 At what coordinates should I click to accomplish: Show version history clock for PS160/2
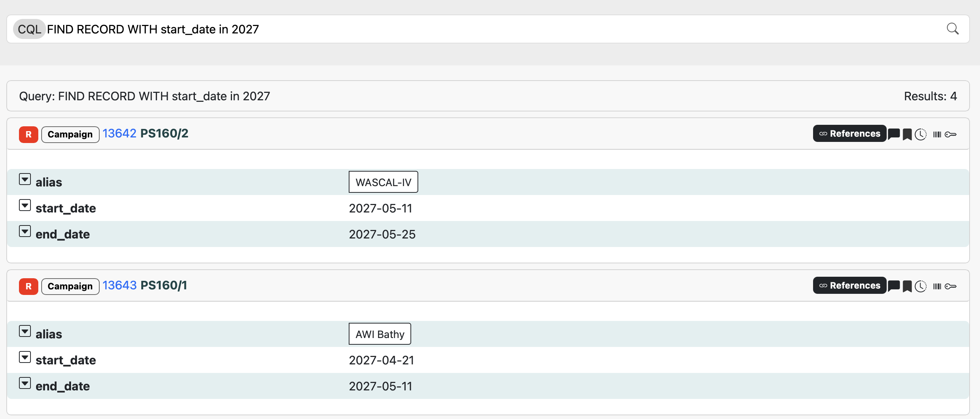(x=920, y=134)
